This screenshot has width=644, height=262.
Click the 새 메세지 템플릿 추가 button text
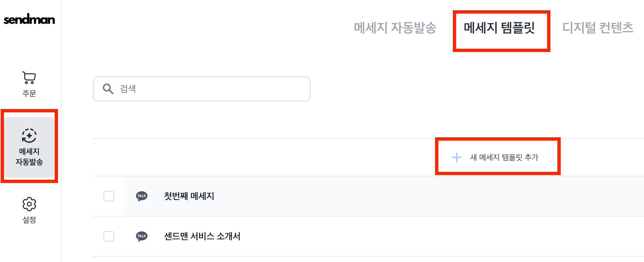click(504, 157)
